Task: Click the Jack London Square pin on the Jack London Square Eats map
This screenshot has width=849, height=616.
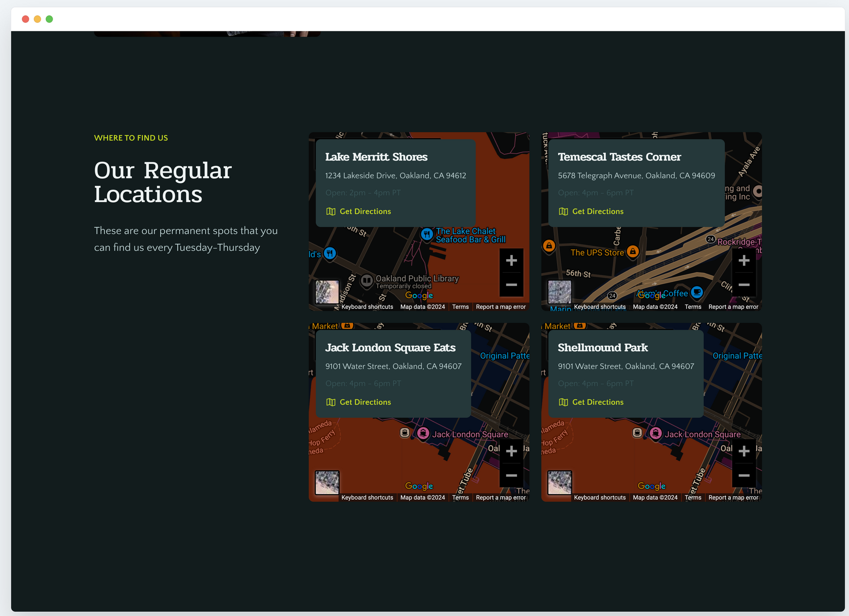Action: click(423, 434)
